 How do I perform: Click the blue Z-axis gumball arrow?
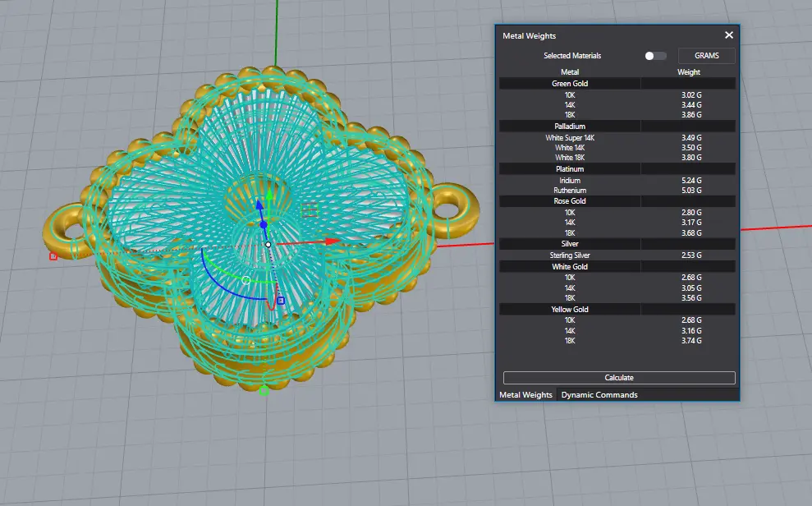(259, 205)
